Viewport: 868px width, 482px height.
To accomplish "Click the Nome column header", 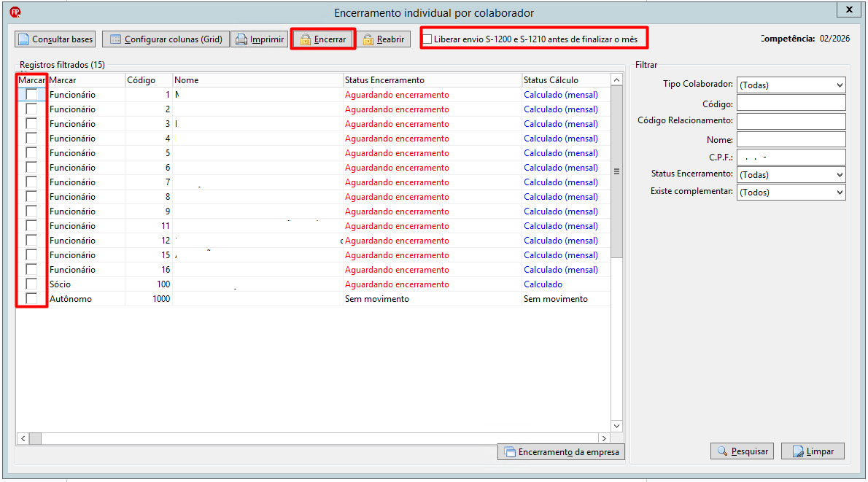I will point(257,80).
